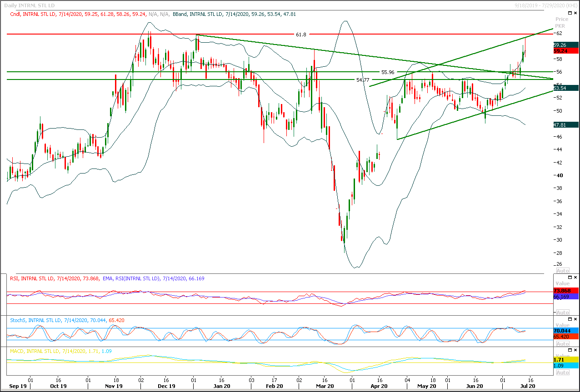Close the main price chart pane
Image resolution: width=580 pixels, height=392 pixels.
575,14
